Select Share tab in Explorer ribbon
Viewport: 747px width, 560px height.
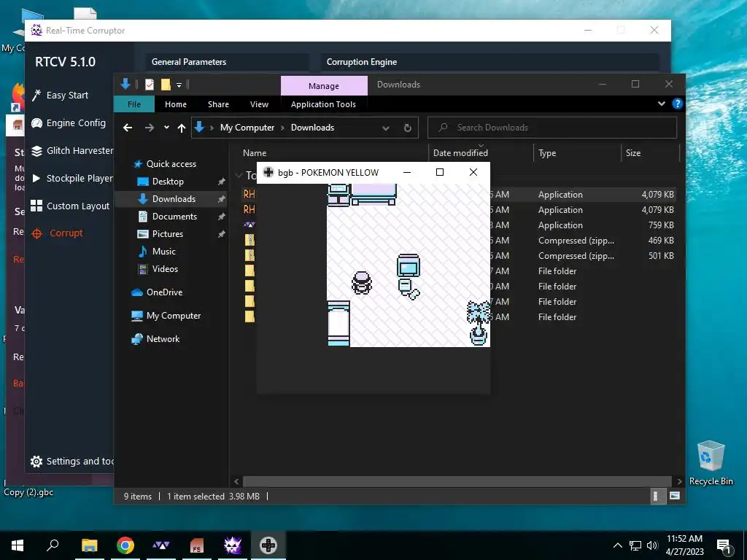click(x=218, y=104)
